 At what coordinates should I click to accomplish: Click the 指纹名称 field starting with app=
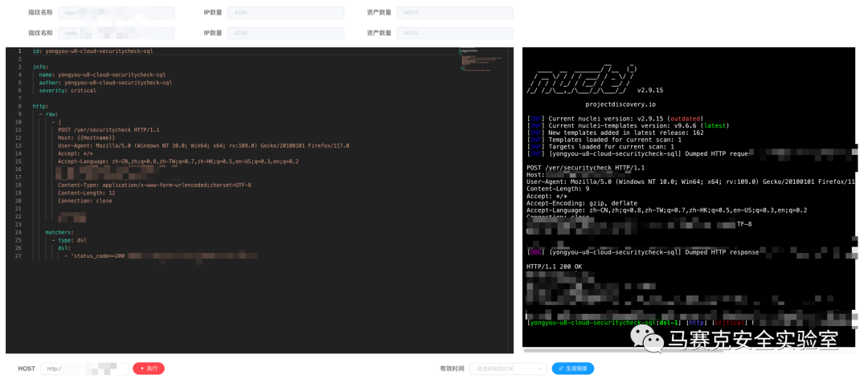pyautogui.click(x=117, y=13)
